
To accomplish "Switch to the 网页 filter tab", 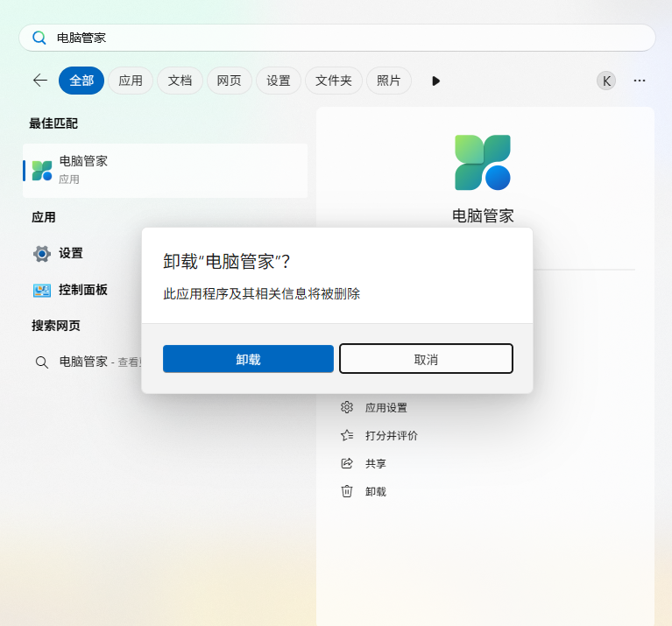I will coord(230,81).
